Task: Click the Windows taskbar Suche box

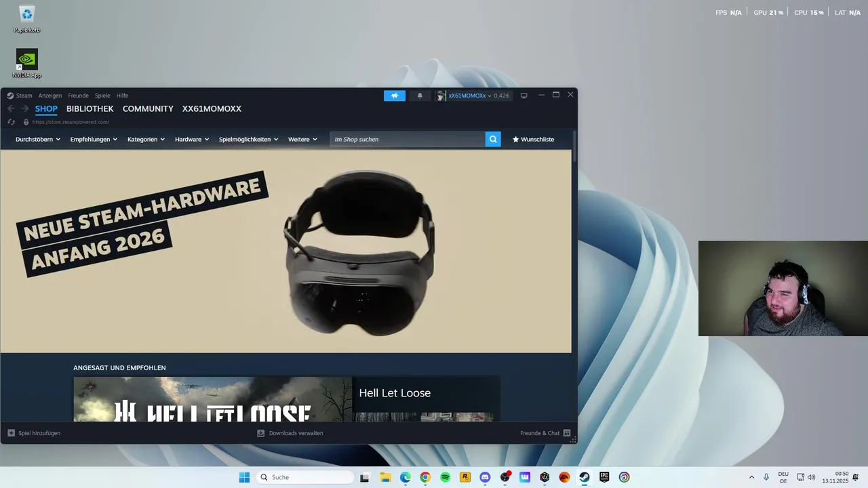Action: pyautogui.click(x=306, y=477)
